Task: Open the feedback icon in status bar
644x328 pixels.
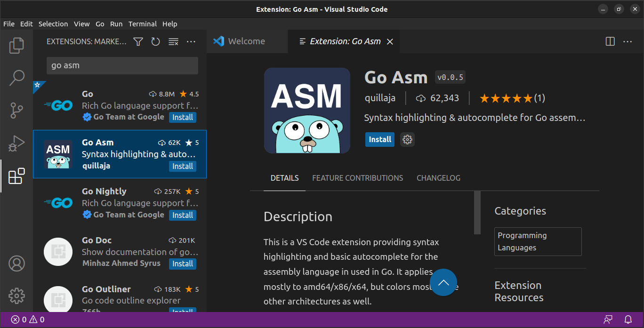Action: (608, 320)
